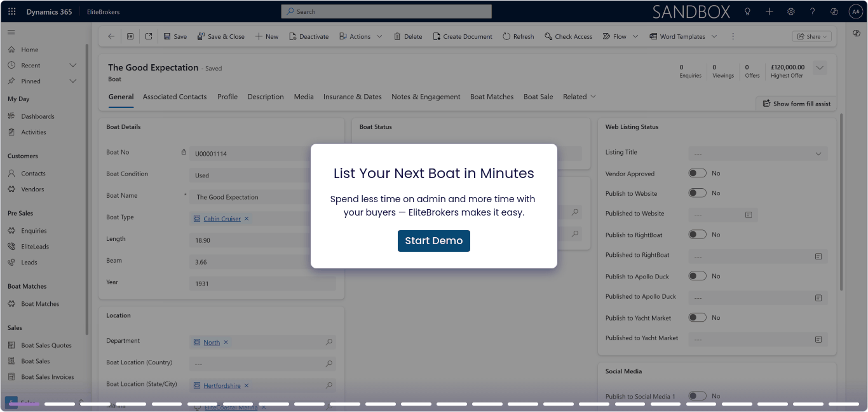This screenshot has width=868, height=412.
Task: Open the more commands ellipsis
Action: point(733,36)
